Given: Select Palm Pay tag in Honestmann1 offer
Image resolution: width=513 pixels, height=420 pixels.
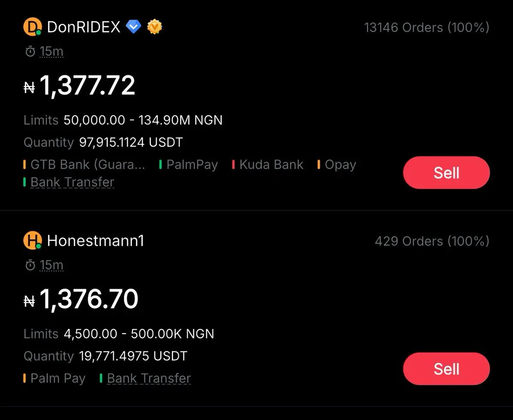Looking at the screenshot, I should coord(58,379).
